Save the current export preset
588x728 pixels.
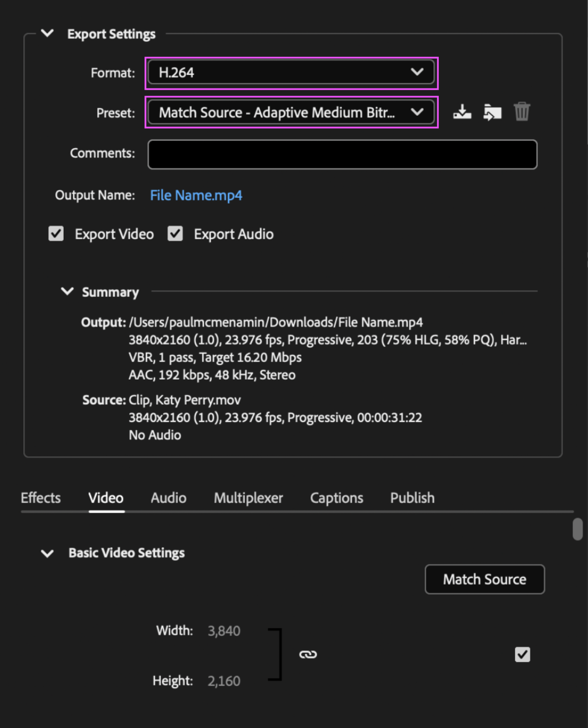click(462, 111)
